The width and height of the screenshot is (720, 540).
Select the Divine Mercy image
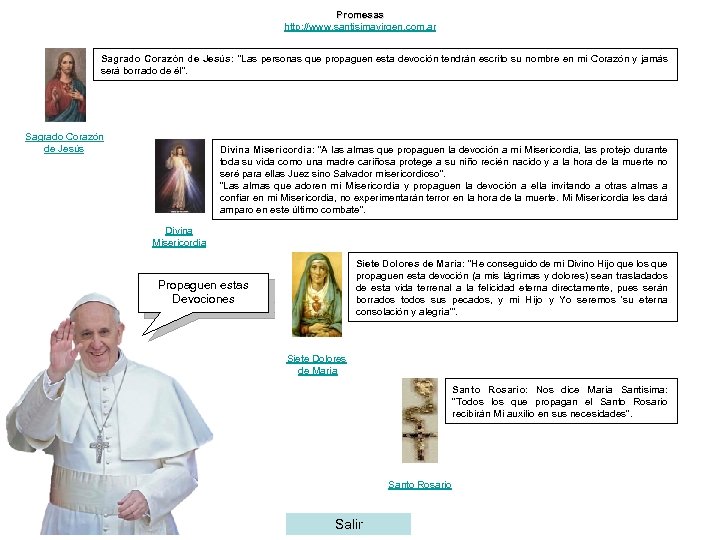pos(180,176)
